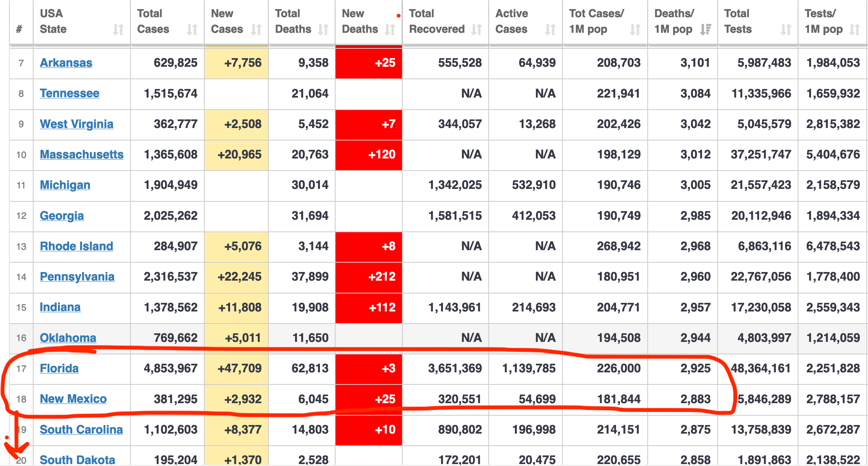
Task: Sort by Tot Cases/1M pop arrows
Action: click(x=635, y=30)
